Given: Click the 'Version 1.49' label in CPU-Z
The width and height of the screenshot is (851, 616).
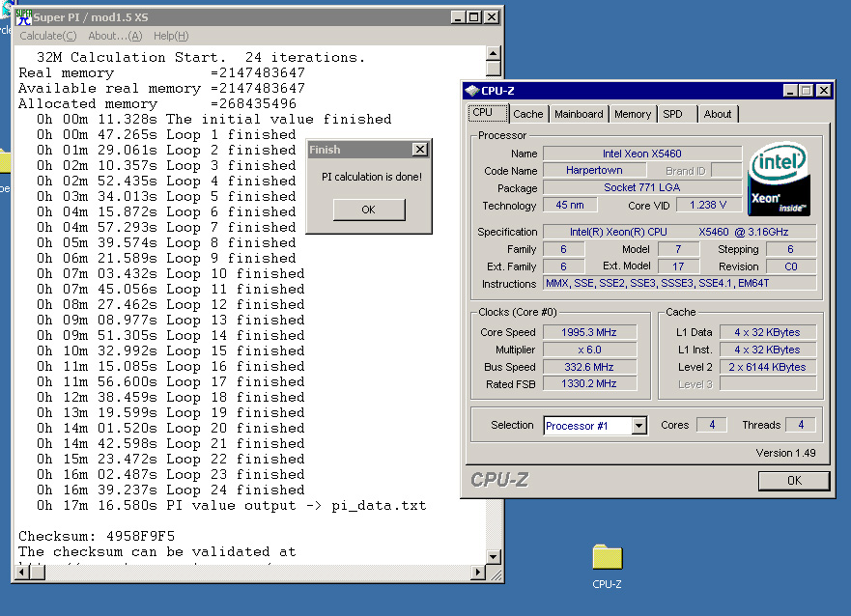Looking at the screenshot, I should (786, 453).
